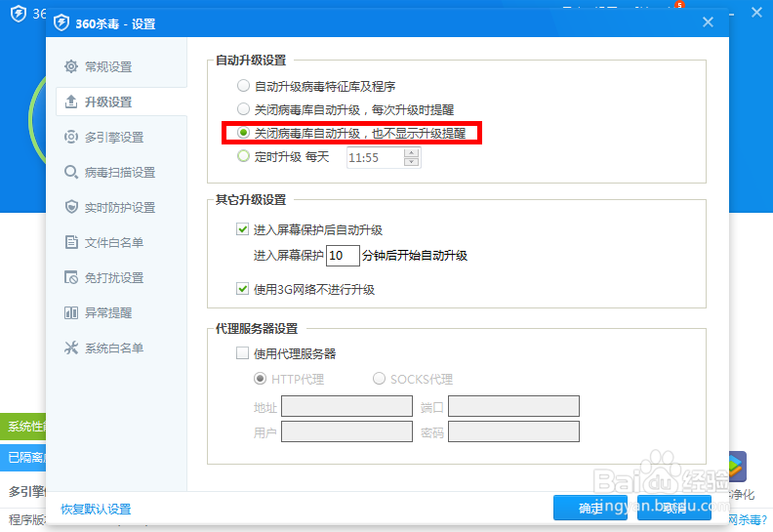Close the background 360杀毒 main window
The height and width of the screenshot is (532, 773).
point(756,13)
